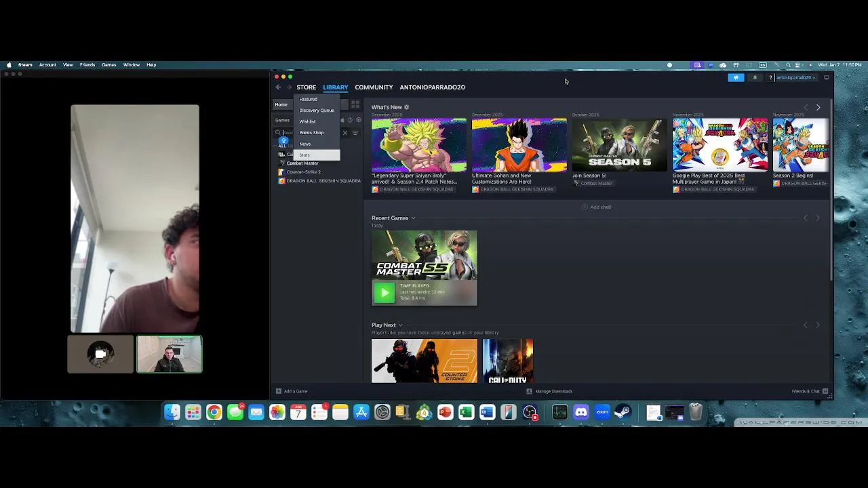The height and width of the screenshot is (488, 868).
Task: Select Points Shop in Store menu
Action: [x=311, y=133]
